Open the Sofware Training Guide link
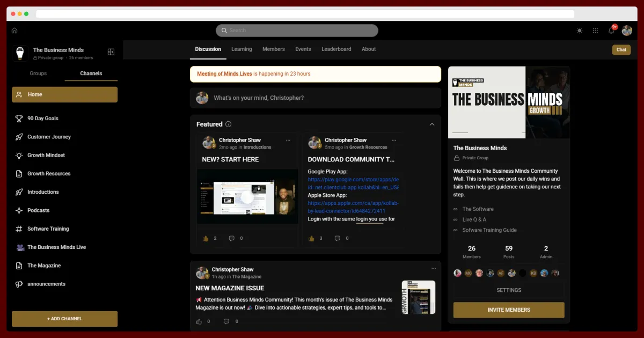Screen dimensions: 644x338 [489, 230]
